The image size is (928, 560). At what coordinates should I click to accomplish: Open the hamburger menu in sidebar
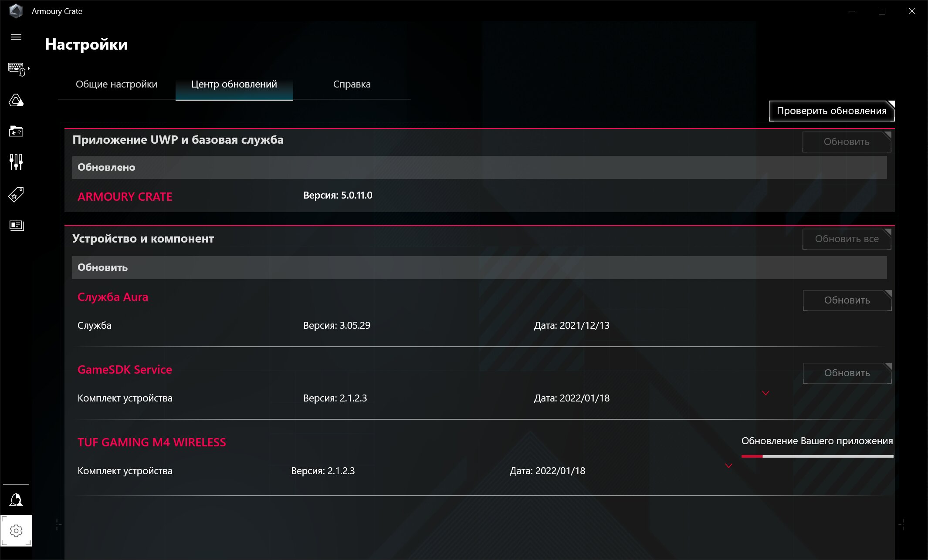tap(16, 37)
